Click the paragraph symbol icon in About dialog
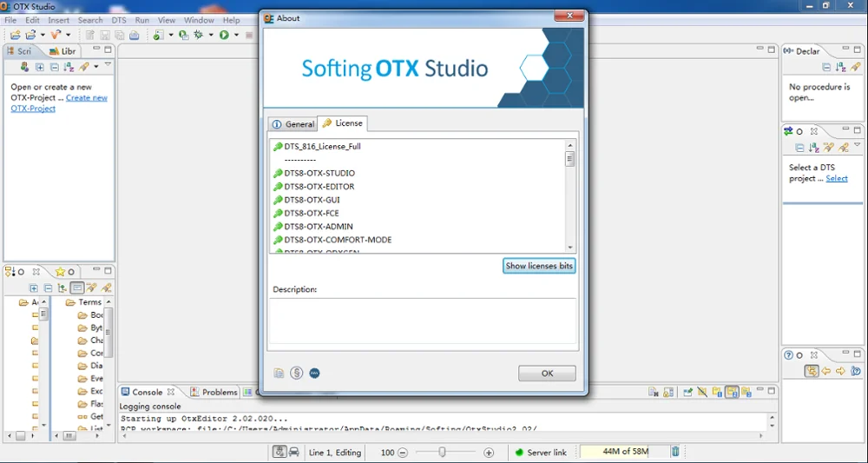The height and width of the screenshot is (463, 868). tap(297, 374)
